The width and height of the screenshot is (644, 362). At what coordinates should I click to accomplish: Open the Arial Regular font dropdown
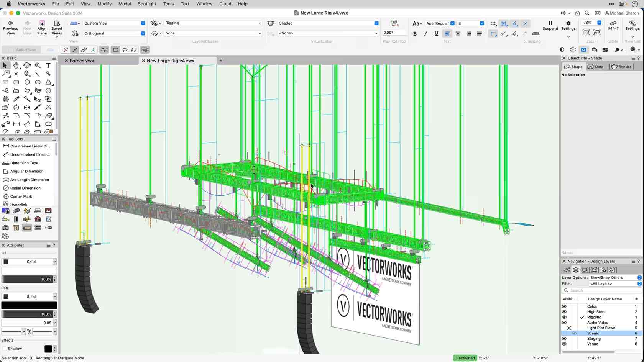452,23
